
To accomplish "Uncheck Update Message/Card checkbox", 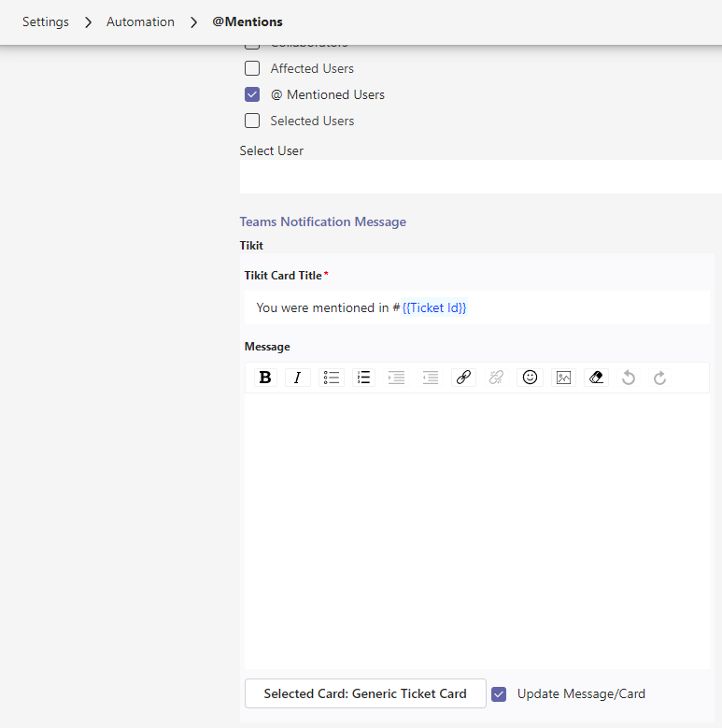I will (499, 694).
